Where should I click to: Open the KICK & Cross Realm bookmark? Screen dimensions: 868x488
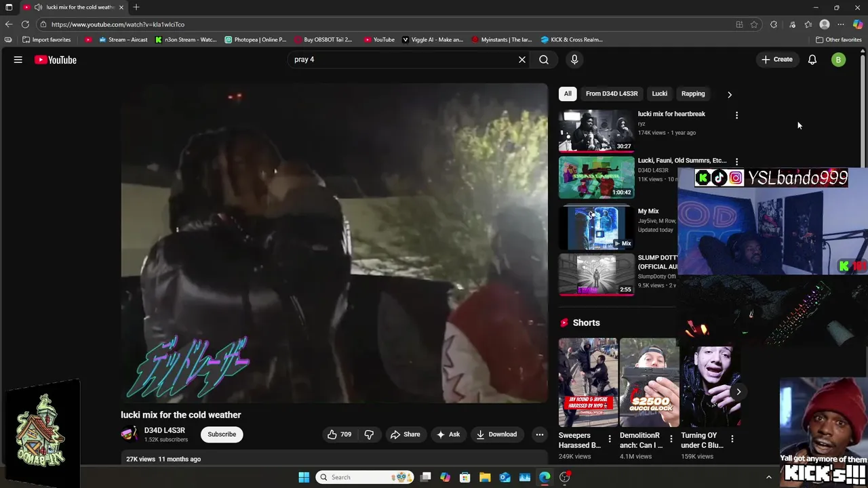pyautogui.click(x=572, y=39)
